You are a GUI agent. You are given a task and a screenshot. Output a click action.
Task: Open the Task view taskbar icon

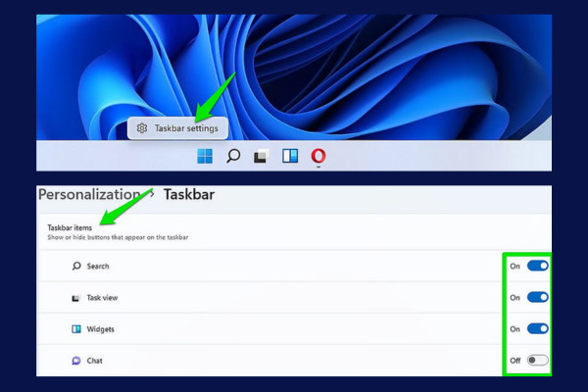(x=261, y=156)
